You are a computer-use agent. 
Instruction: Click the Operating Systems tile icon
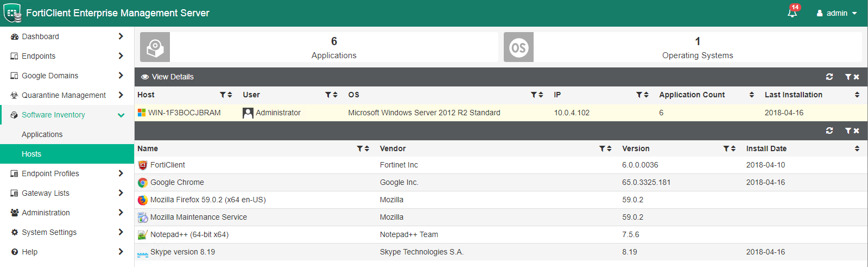coord(518,47)
